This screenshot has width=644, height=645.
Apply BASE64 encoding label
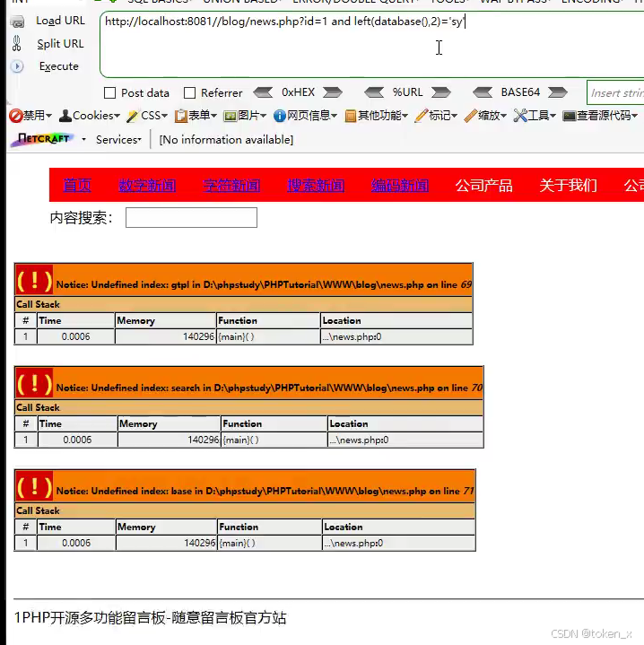[520, 92]
